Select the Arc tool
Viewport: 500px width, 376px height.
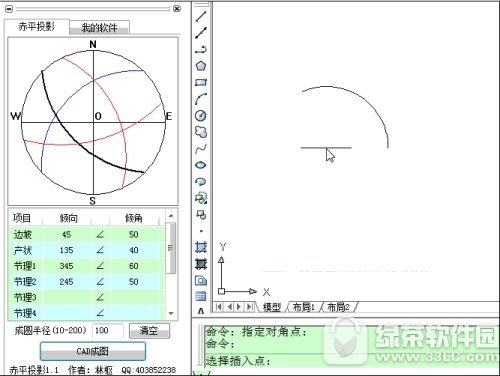coord(201,99)
